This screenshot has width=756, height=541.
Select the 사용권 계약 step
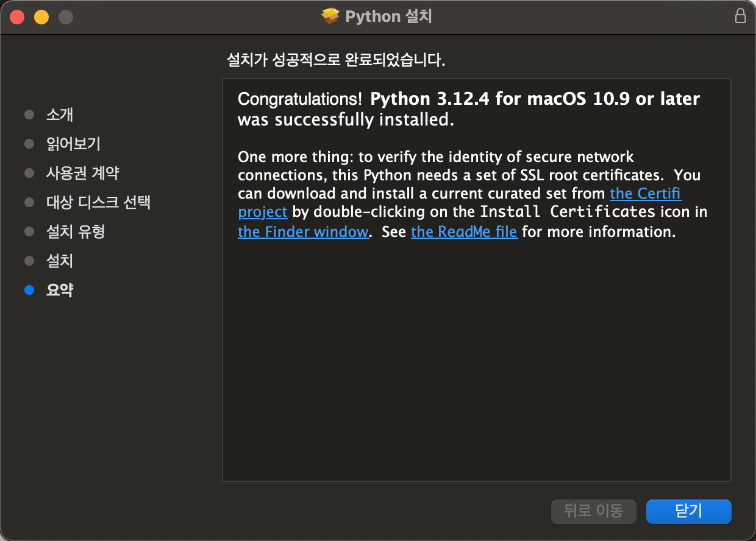83,173
